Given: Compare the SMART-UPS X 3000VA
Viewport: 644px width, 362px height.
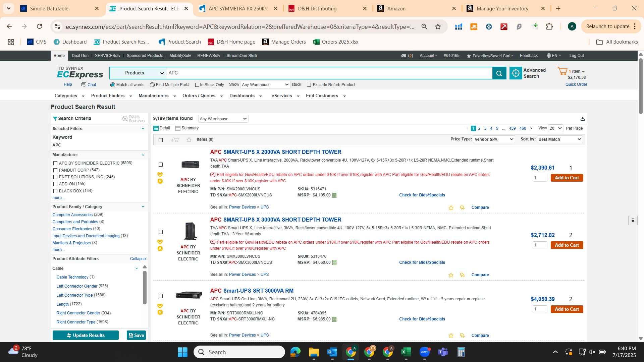Looking at the screenshot, I should 480,275.
